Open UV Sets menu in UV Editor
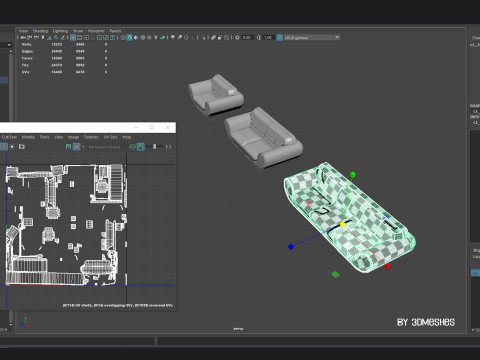The image size is (480, 360). click(110, 137)
